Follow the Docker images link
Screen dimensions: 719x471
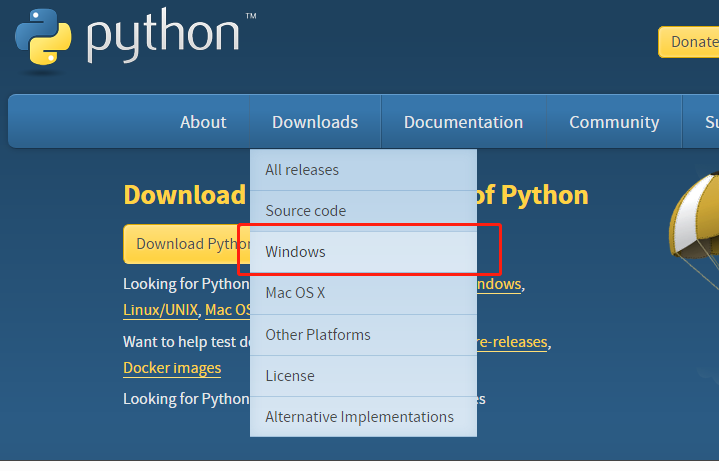coord(172,368)
